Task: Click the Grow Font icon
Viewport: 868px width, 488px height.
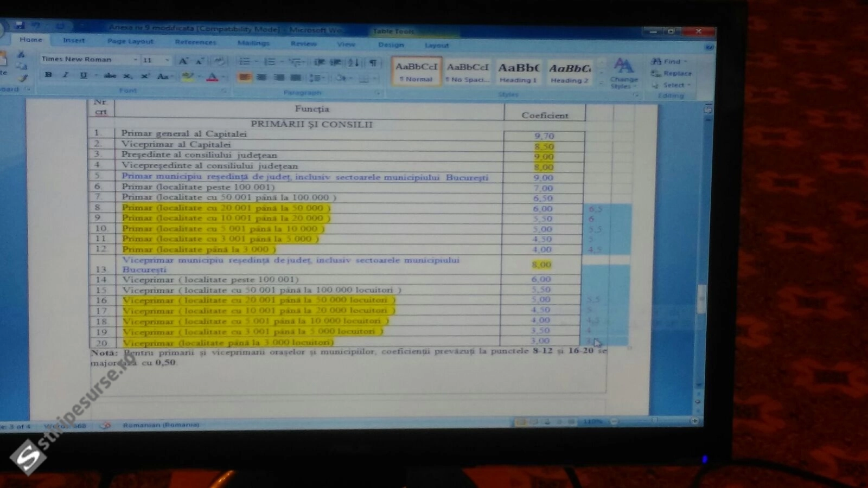Action: [x=183, y=61]
